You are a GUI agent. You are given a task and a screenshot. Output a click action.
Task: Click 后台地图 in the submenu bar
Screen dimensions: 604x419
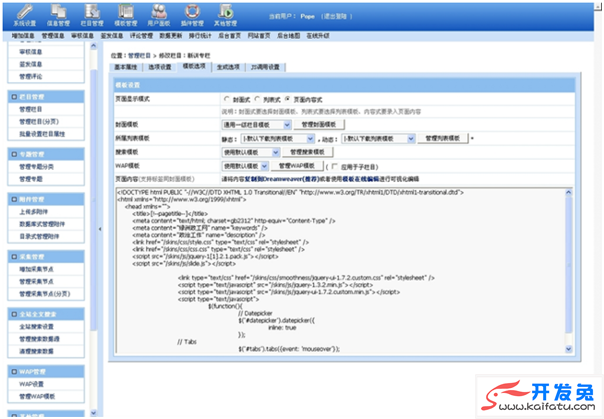point(289,36)
